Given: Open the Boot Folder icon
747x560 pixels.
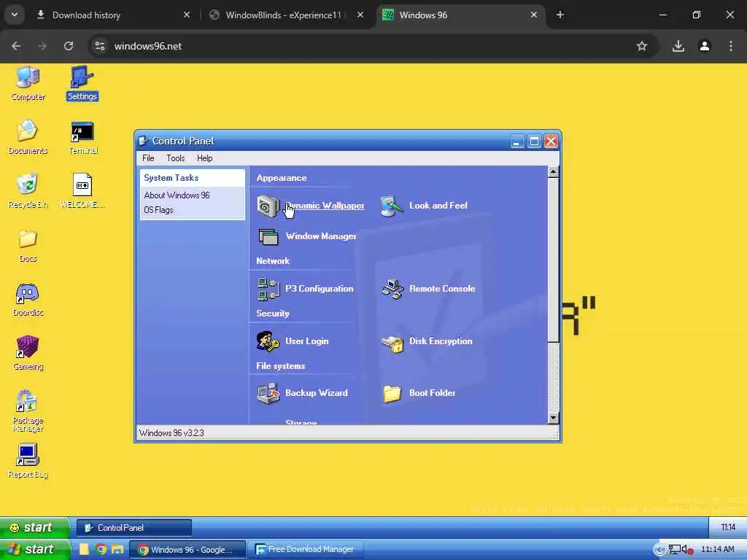Looking at the screenshot, I should pos(392,393).
